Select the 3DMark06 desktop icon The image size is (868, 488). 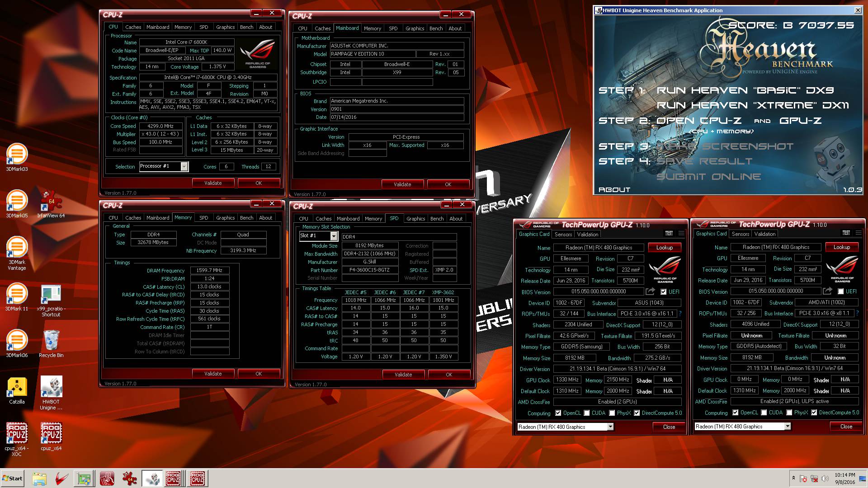(x=17, y=344)
